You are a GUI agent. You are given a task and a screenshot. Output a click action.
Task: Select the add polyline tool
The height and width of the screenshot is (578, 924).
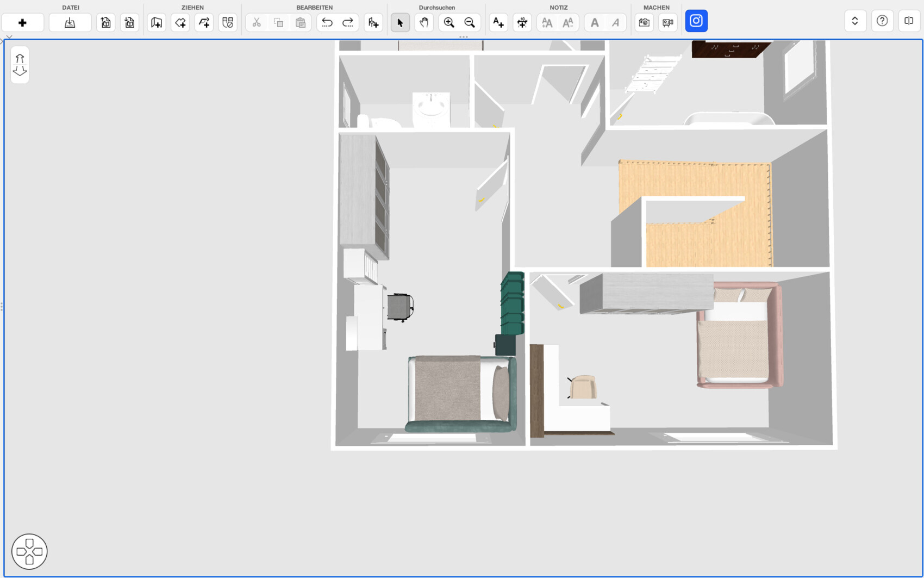point(204,23)
